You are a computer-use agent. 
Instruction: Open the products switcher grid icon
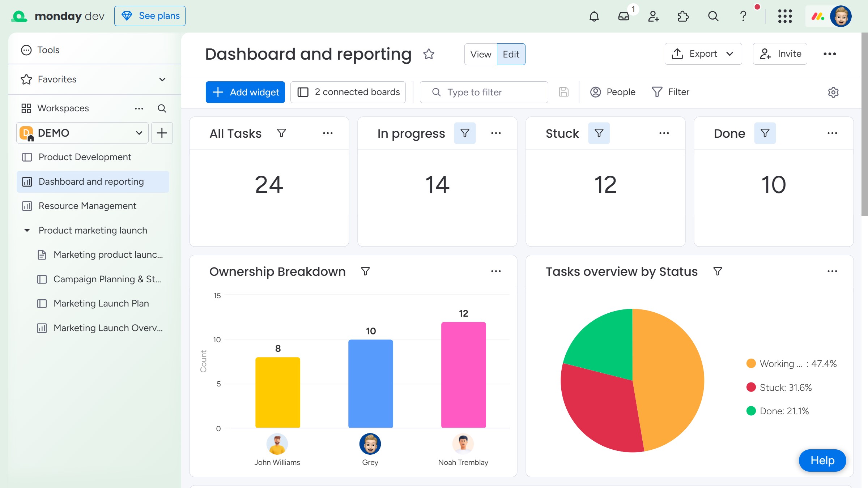[785, 16]
